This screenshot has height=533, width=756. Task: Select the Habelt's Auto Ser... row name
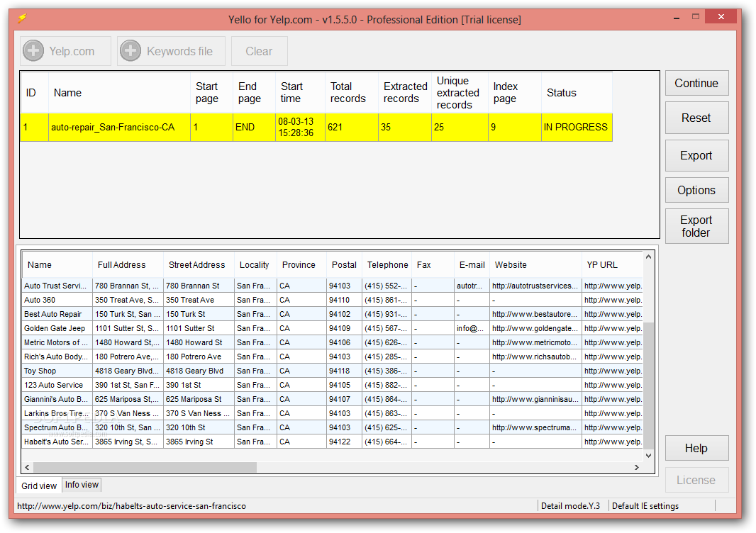57,442
